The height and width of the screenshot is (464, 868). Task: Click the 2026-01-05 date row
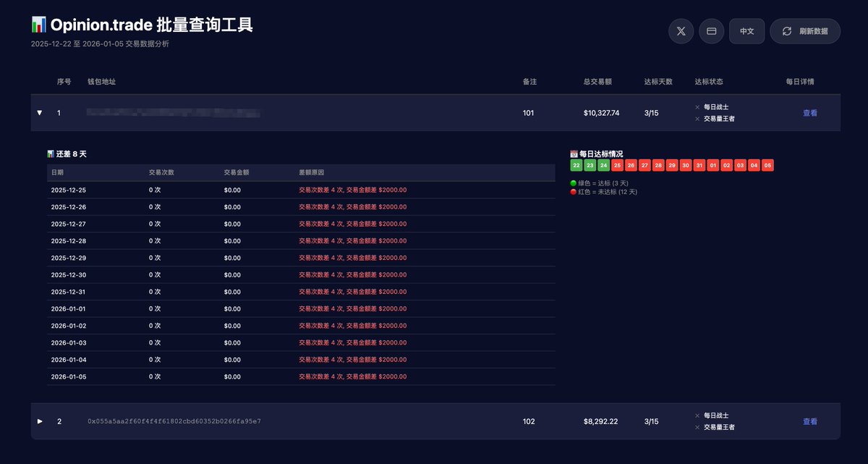301,377
